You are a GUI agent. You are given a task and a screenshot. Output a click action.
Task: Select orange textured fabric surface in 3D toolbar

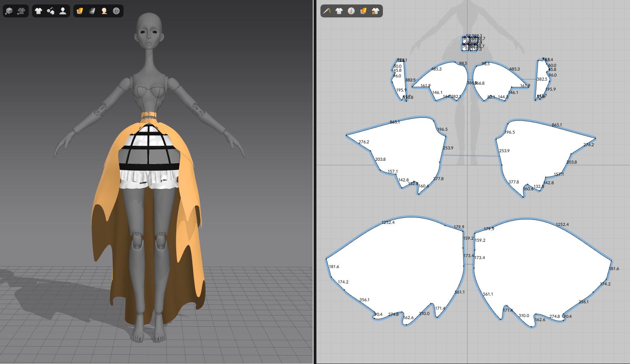pyautogui.click(x=80, y=11)
